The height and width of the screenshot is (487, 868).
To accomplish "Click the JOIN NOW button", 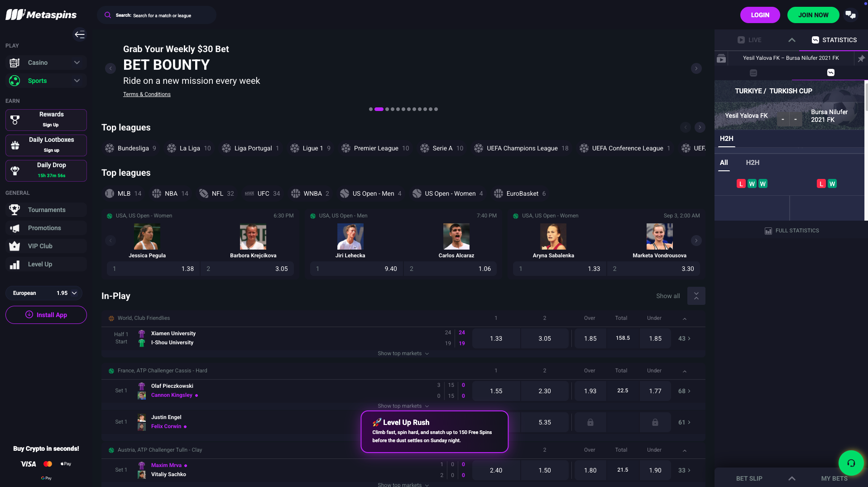I will point(813,15).
